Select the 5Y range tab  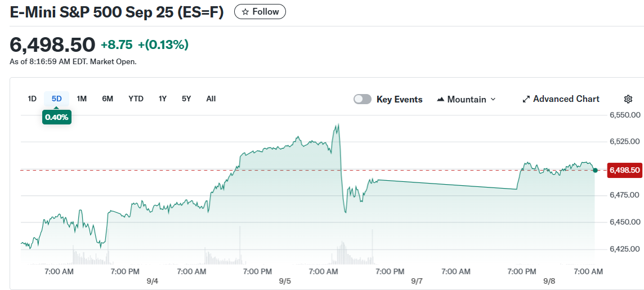(x=186, y=99)
